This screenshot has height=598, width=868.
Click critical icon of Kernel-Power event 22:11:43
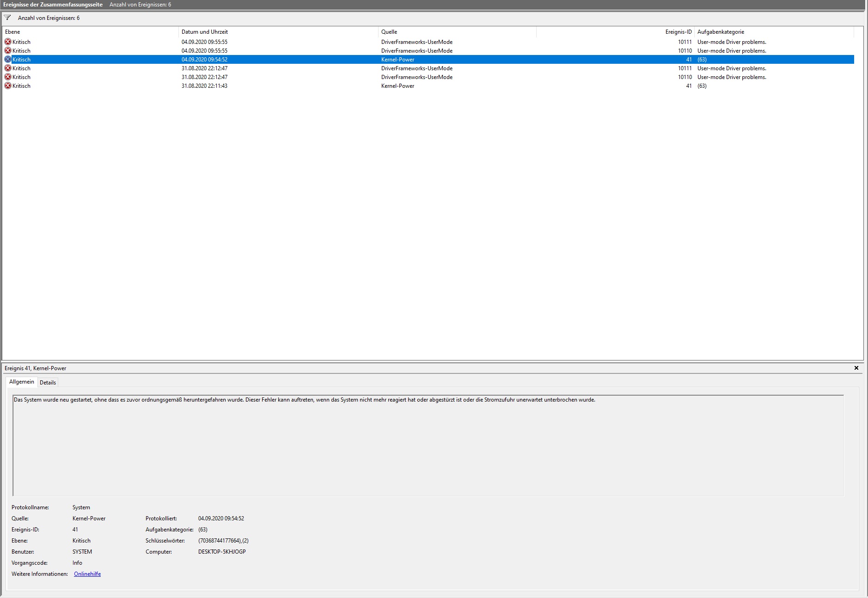tap(8, 85)
